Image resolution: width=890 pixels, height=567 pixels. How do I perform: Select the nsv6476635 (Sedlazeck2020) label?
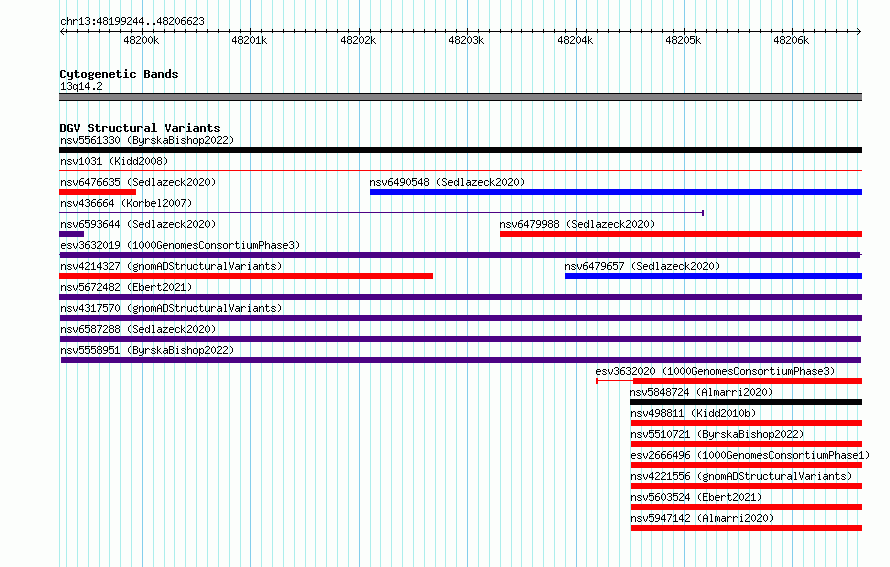click(138, 182)
